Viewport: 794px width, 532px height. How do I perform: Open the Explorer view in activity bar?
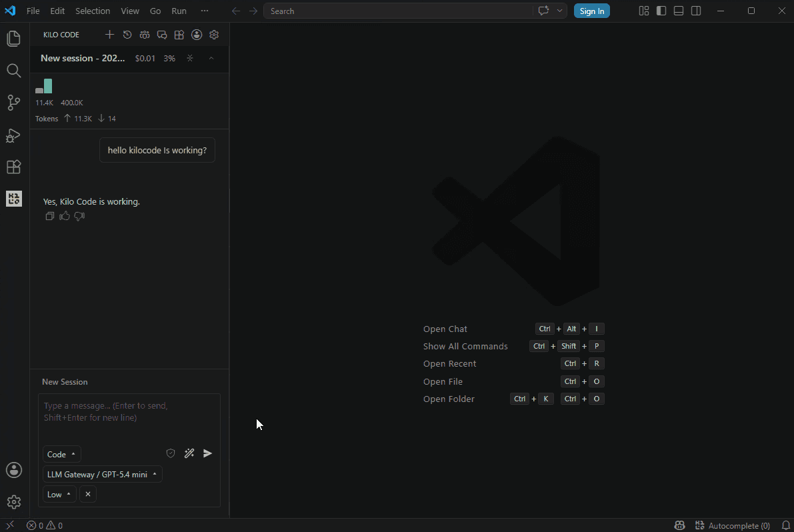coord(14,39)
